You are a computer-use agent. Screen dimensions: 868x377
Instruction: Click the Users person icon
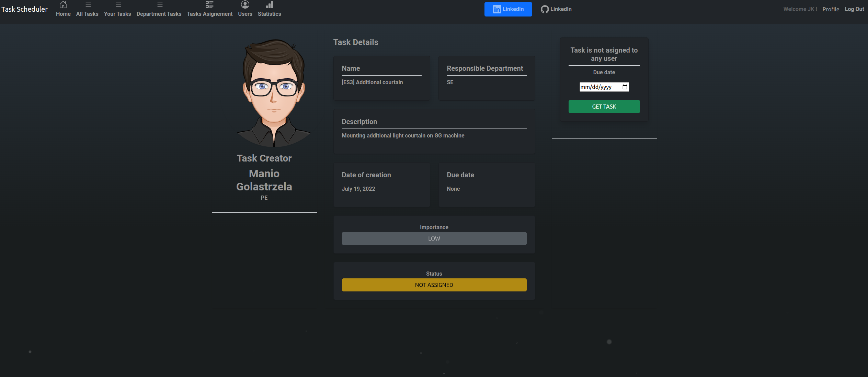[245, 4]
